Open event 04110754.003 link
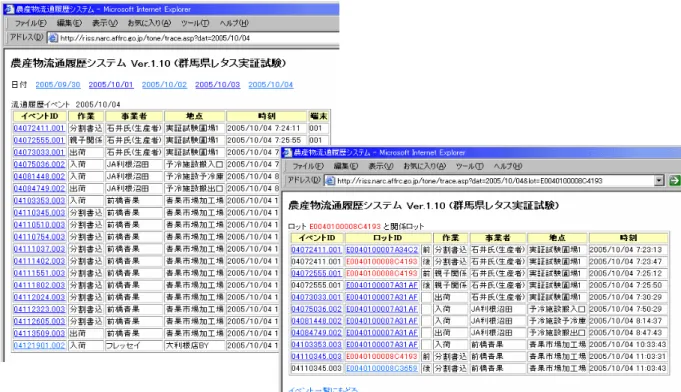 (x=39, y=237)
